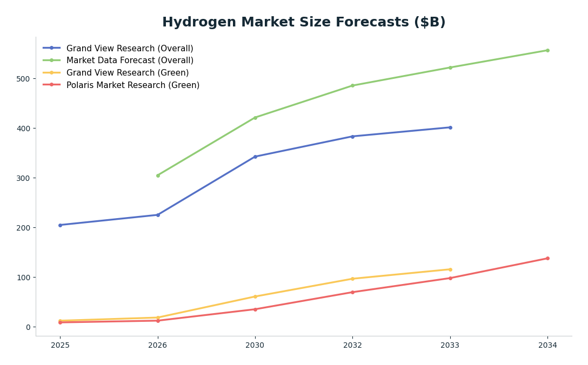Select red line data point at 2033

[x=450, y=278]
